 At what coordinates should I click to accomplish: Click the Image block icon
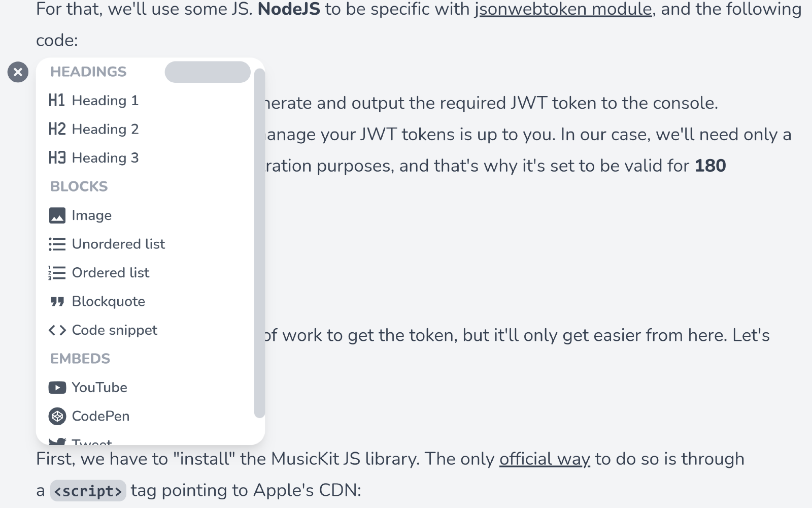pyautogui.click(x=57, y=215)
